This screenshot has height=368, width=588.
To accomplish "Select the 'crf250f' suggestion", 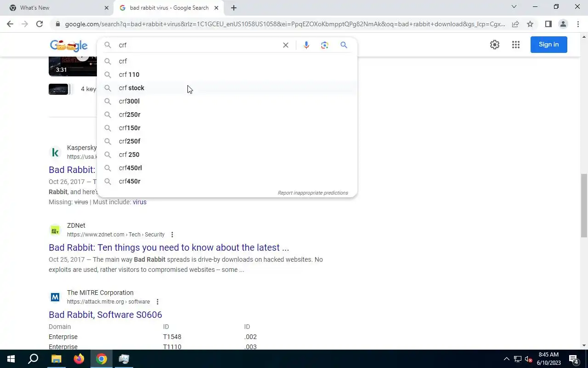I will [x=227, y=141].
